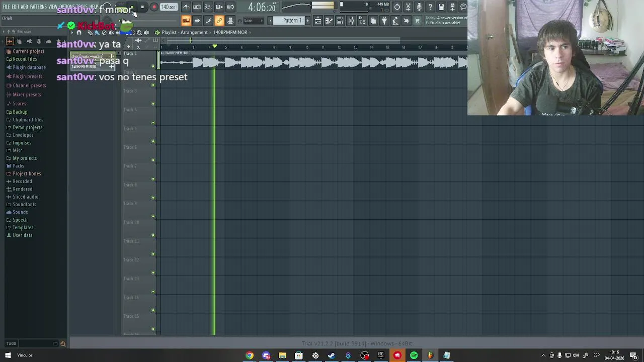Click the TAGS label at browser bottom
The width and height of the screenshot is (644, 362).
11,344
